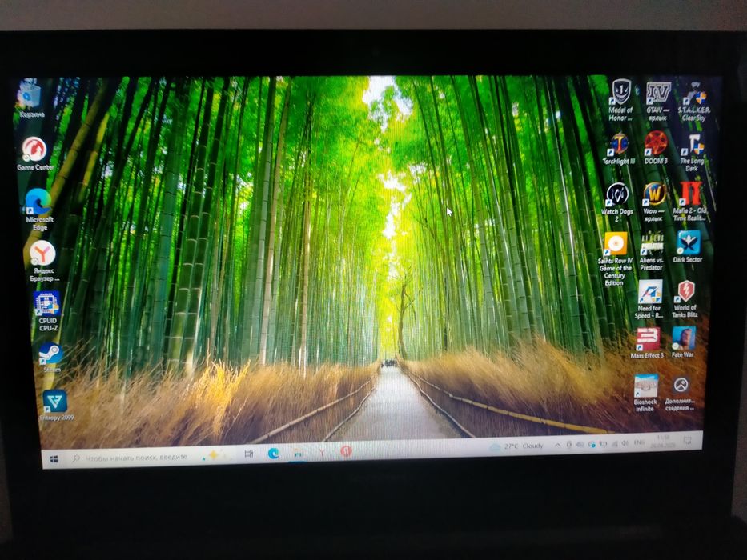The width and height of the screenshot is (747, 560).
Task: Select the DOOM 3 shortcut
Action: pyautogui.click(x=656, y=148)
